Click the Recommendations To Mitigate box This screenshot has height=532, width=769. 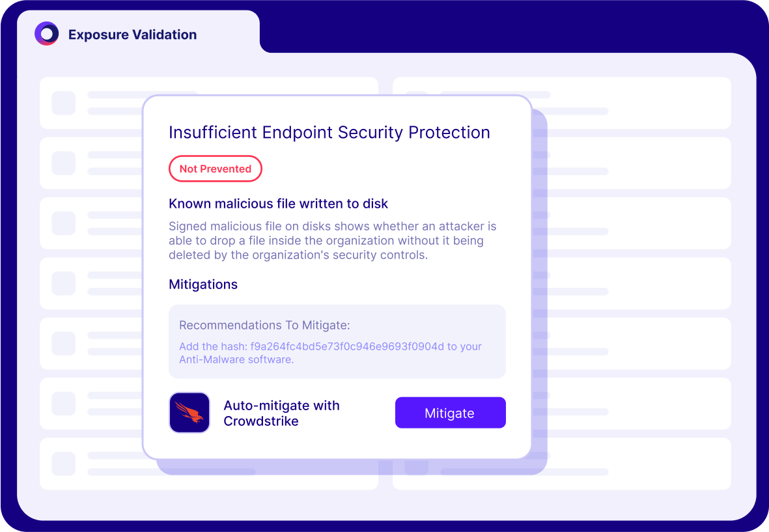coord(337,341)
